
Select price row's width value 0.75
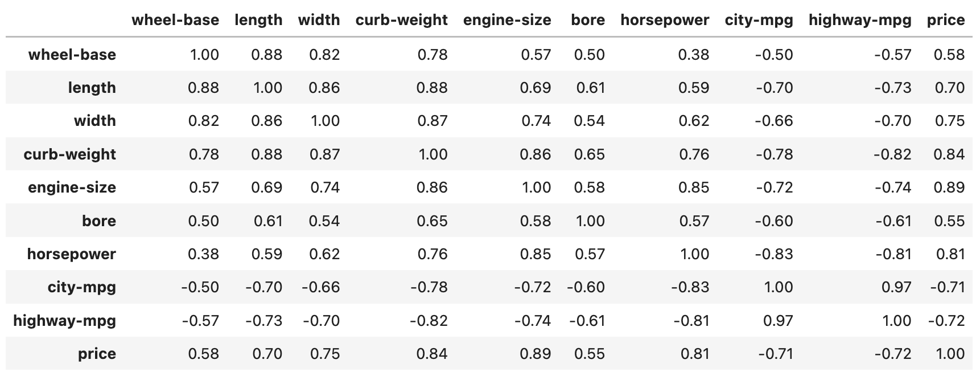click(x=324, y=354)
